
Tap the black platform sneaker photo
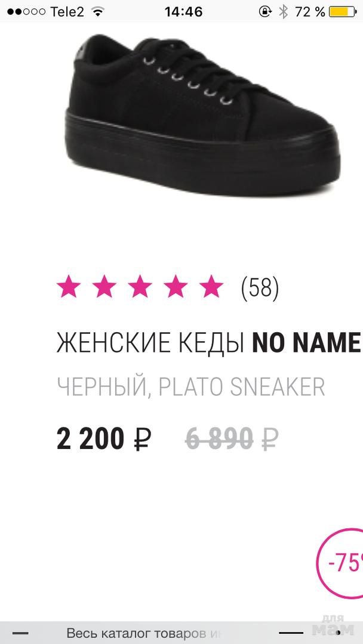tap(203, 114)
